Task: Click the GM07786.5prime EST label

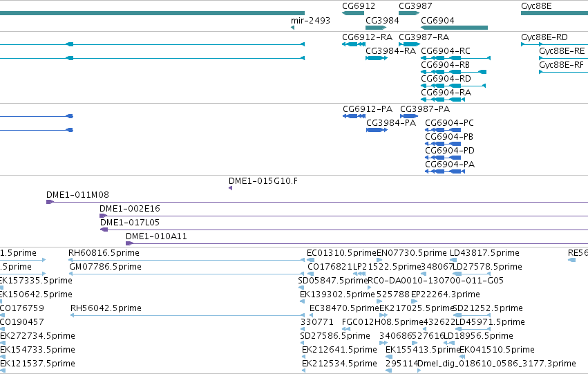Action: (106, 267)
